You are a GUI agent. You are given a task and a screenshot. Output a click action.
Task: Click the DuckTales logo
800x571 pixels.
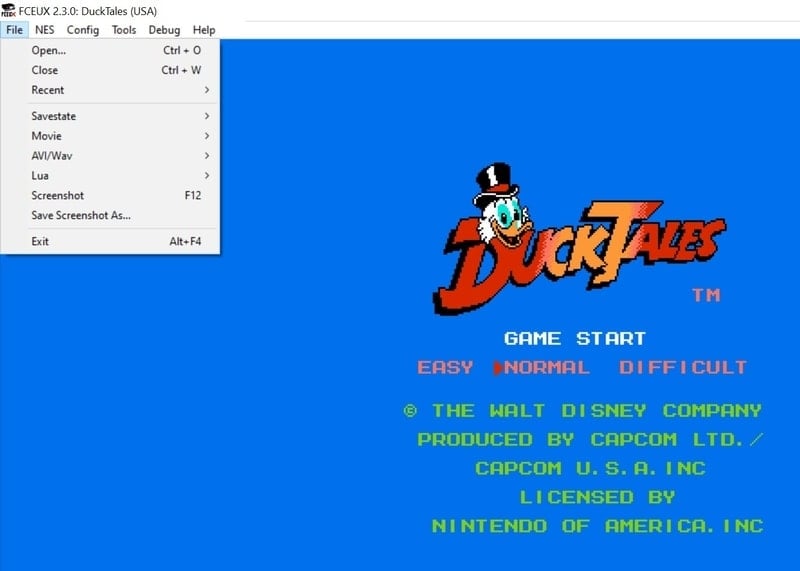pos(579,240)
